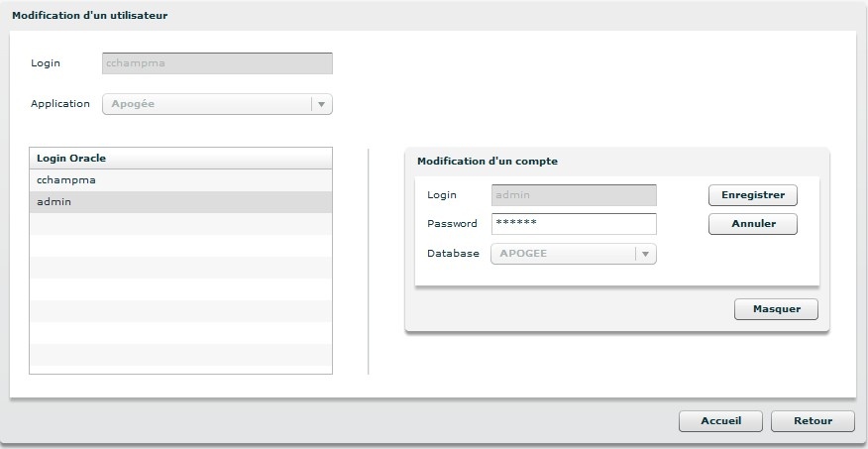The width and height of the screenshot is (868, 449).
Task: Expand the Database dropdown arrow
Action: tap(645, 254)
